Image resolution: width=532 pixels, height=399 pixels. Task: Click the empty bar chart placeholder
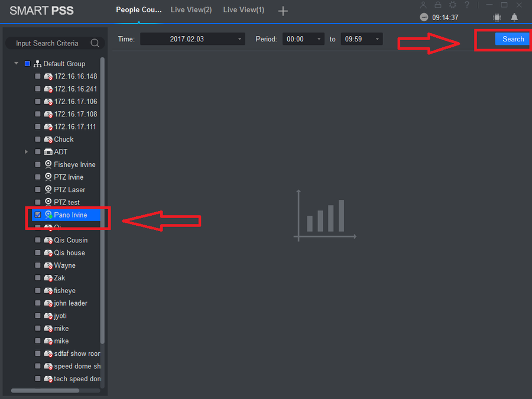click(x=325, y=216)
